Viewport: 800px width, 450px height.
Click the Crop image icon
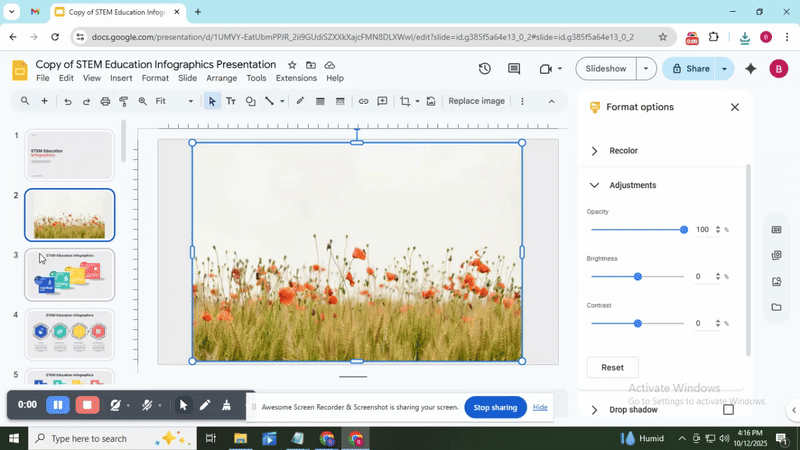click(405, 101)
